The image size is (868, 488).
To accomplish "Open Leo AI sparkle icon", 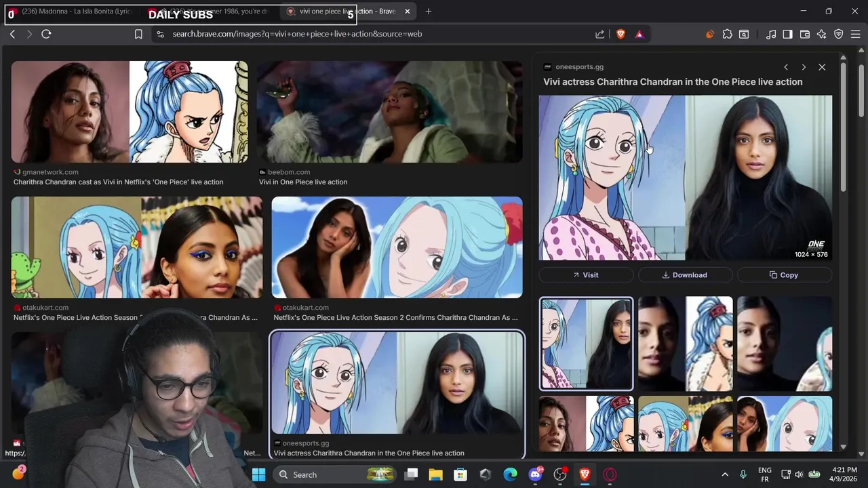I will point(822,34).
